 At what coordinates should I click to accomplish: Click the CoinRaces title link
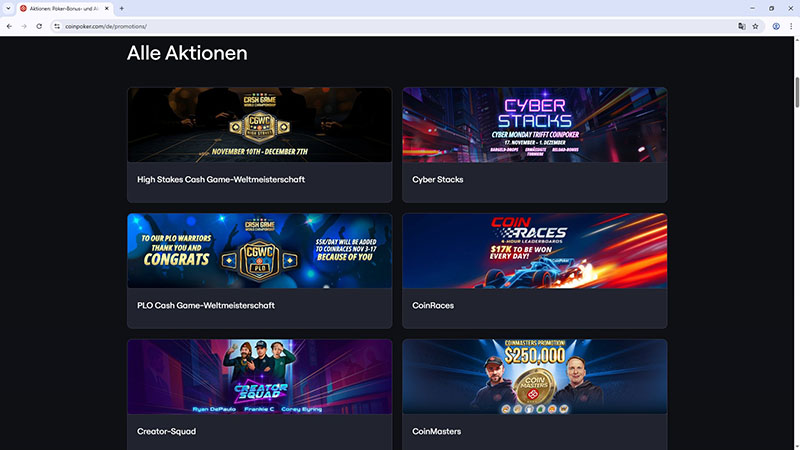coord(433,306)
